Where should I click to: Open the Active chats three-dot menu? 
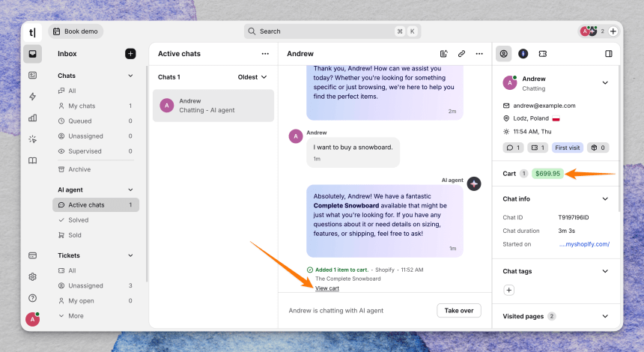click(x=265, y=54)
